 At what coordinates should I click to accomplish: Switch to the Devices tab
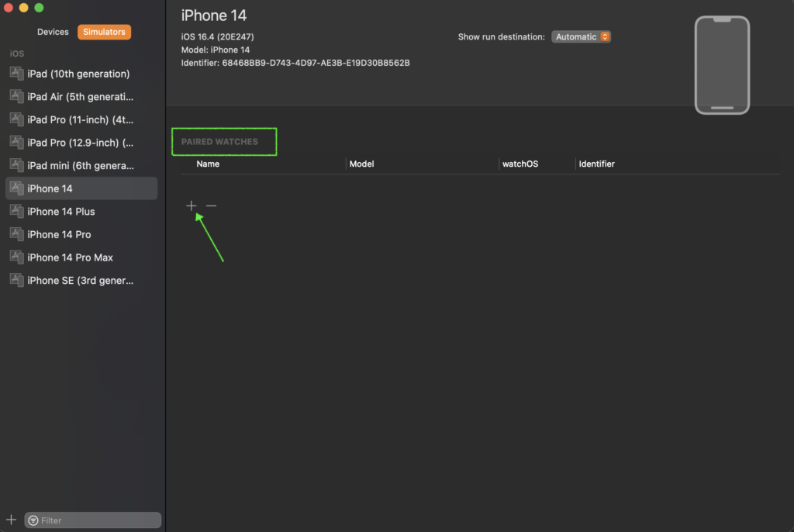(53, 32)
